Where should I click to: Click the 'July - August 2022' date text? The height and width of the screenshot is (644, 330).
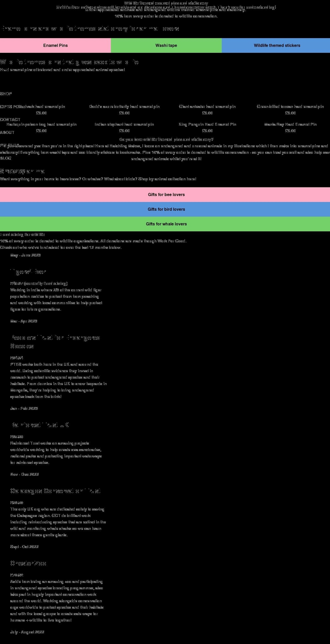[27, 632]
